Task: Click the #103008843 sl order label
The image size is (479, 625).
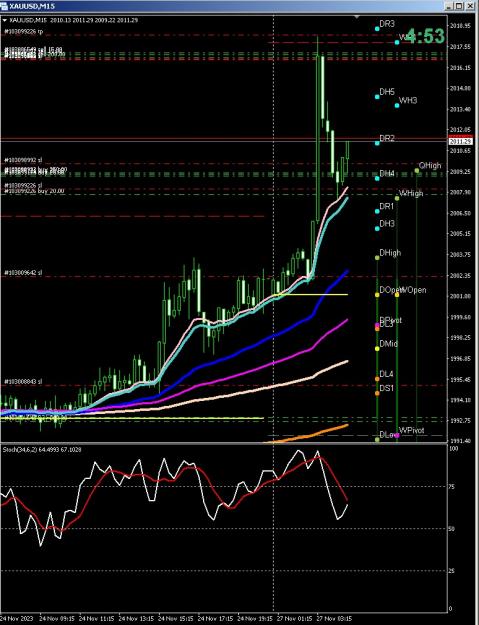Action: (x=23, y=382)
